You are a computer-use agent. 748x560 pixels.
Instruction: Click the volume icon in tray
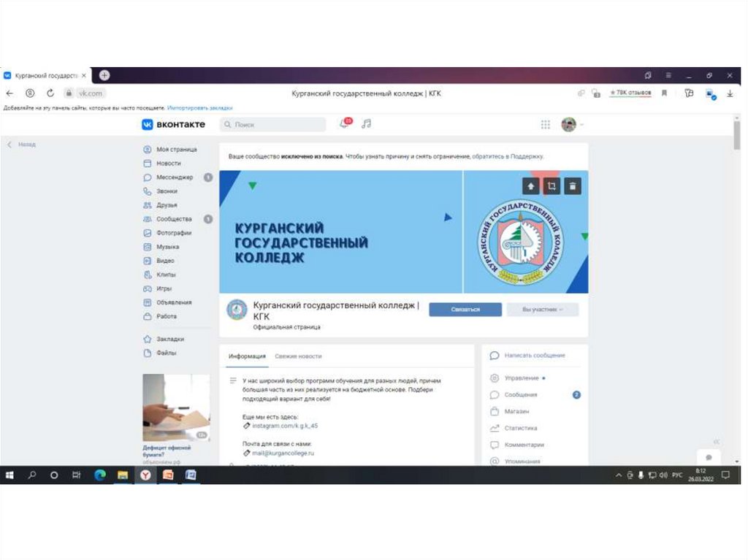tap(663, 475)
